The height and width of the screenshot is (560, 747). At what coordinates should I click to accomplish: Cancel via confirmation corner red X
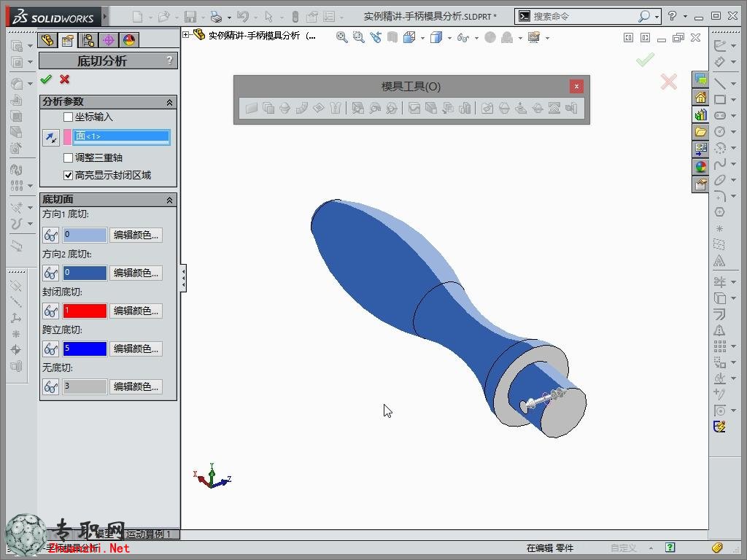[x=669, y=82]
